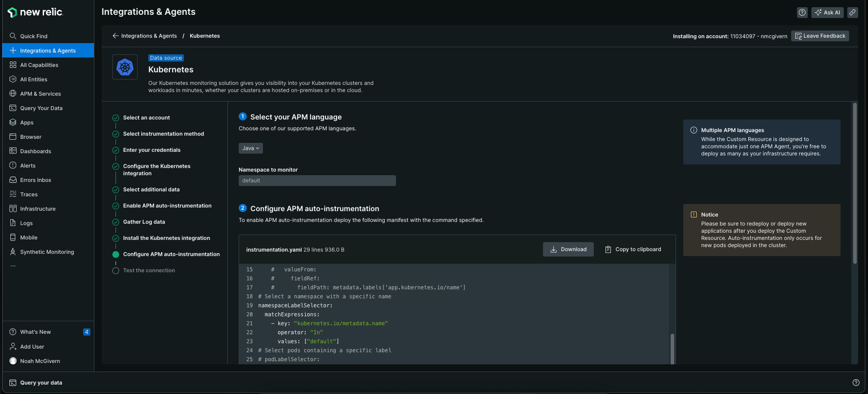Select the 'Select an account' completed step checkmark
This screenshot has width=868, height=394.
point(116,118)
